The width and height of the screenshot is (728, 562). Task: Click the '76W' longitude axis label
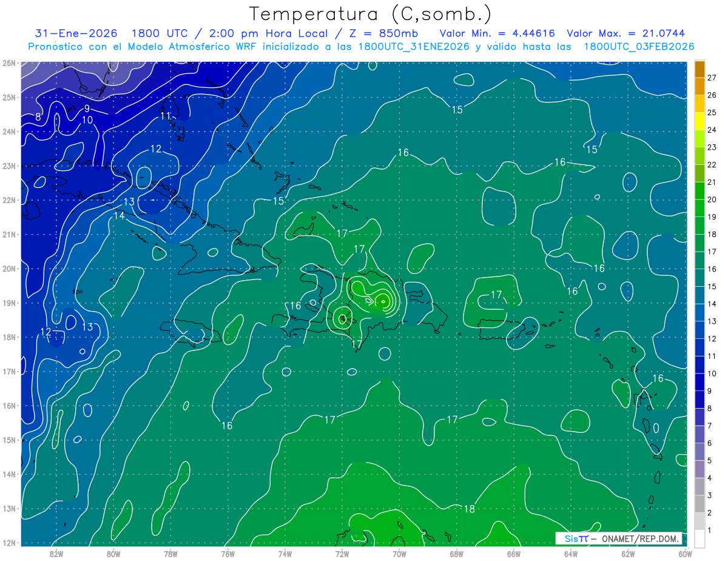tap(227, 553)
